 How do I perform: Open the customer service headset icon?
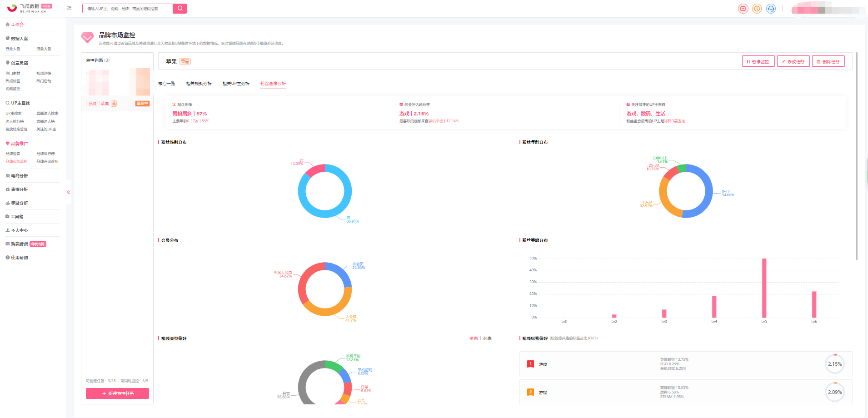(771, 9)
